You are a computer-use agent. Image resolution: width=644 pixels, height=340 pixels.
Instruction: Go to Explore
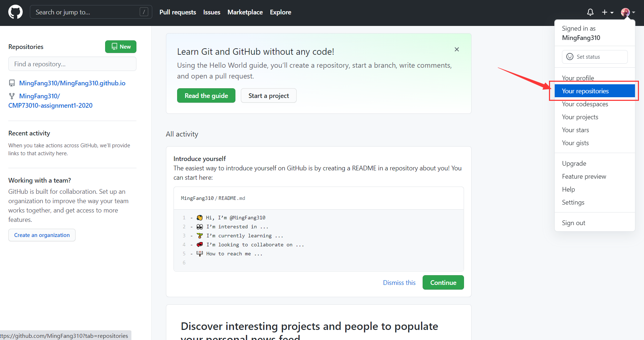coord(280,12)
